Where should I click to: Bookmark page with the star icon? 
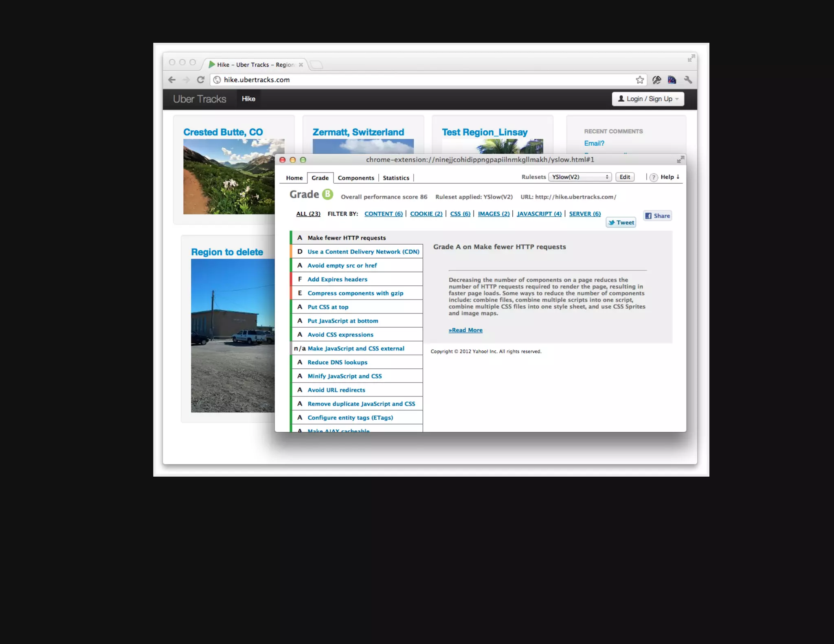(640, 80)
